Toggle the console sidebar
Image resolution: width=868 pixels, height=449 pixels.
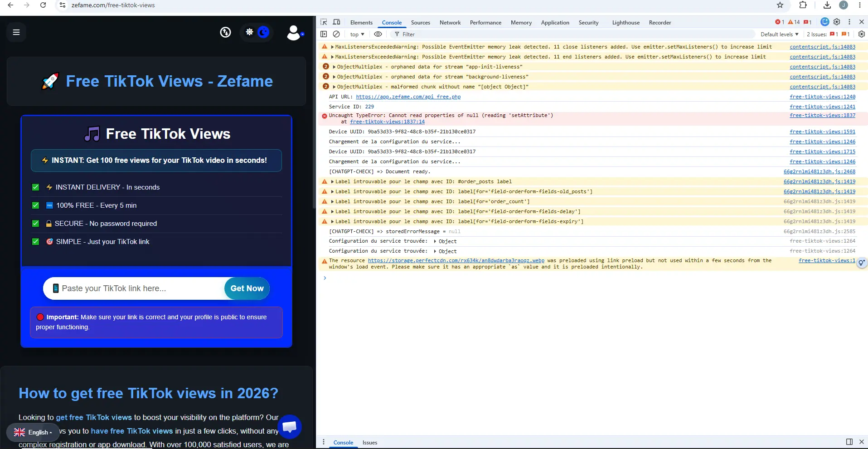[324, 34]
